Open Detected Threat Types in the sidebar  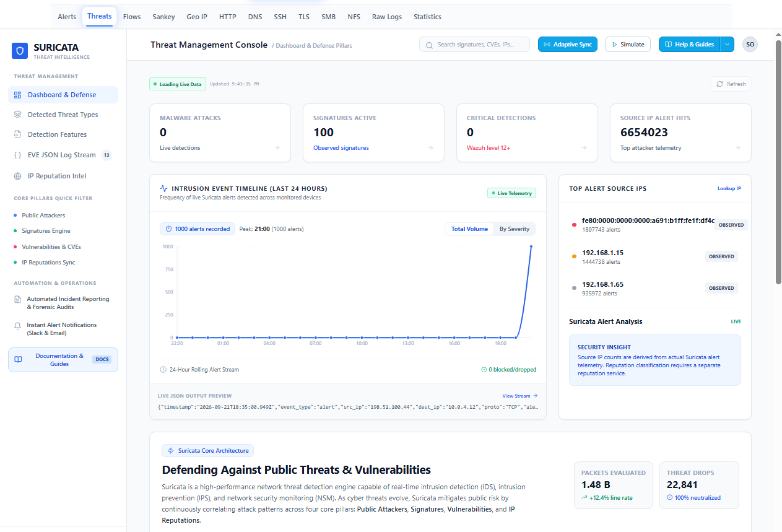point(63,115)
